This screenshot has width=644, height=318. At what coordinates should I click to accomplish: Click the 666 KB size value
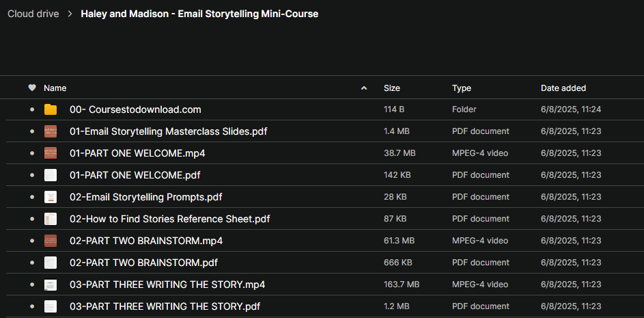397,263
